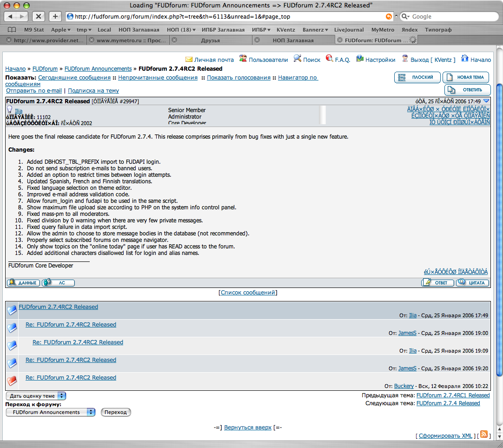Expand the НОП (18) bookmarks folder

(x=181, y=30)
